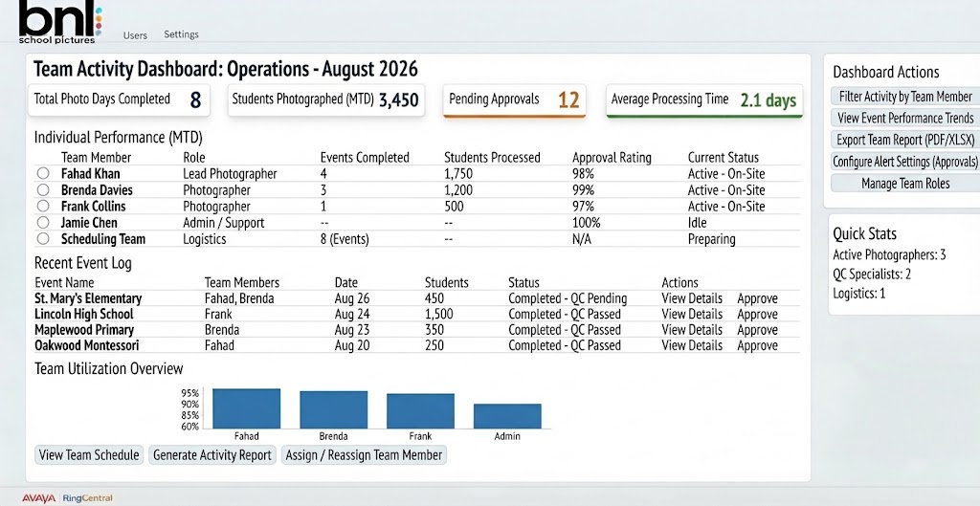Select the Fahad Khan radio button

pyautogui.click(x=42, y=174)
